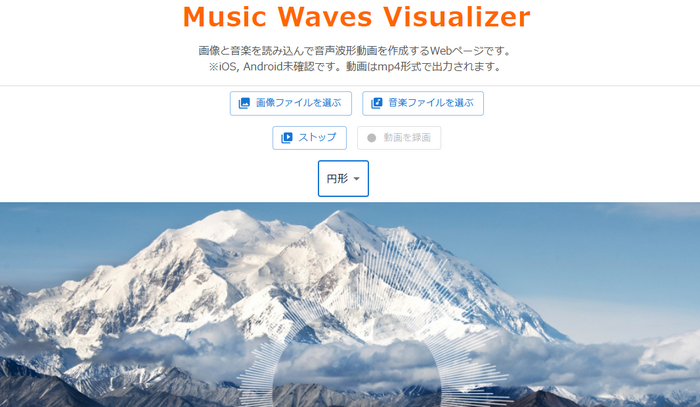Click the grey record dot icon
Screen dimensions: 700x407
[371, 138]
